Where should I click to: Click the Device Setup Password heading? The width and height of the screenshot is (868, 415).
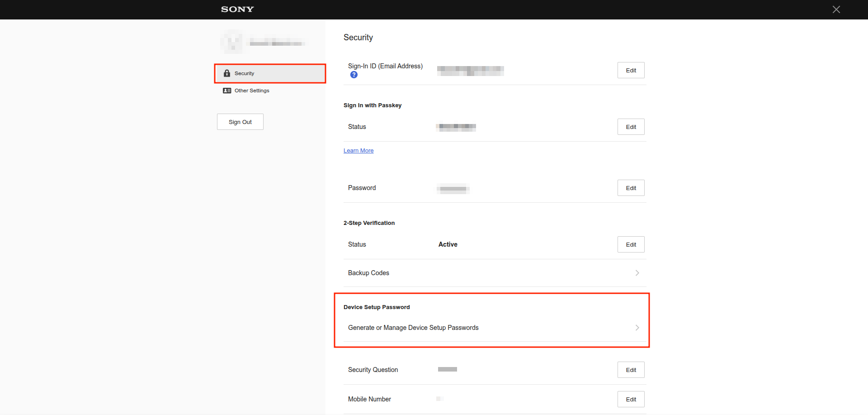[x=377, y=307]
